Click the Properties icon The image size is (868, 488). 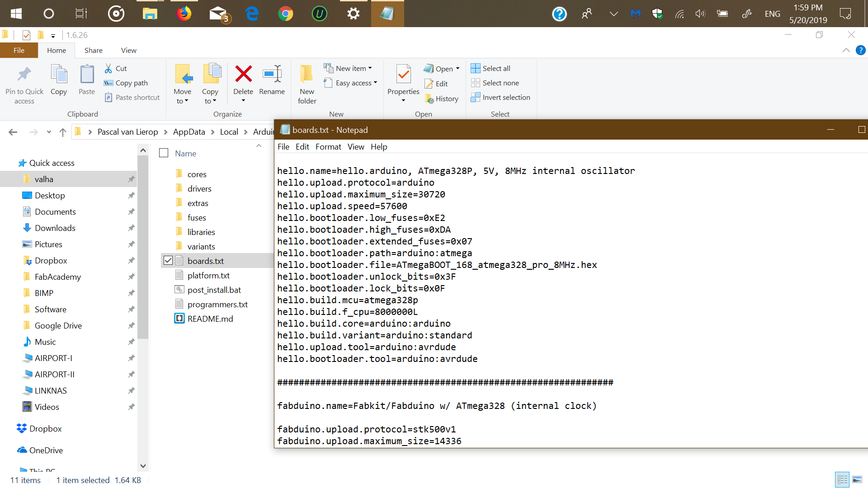403,75
